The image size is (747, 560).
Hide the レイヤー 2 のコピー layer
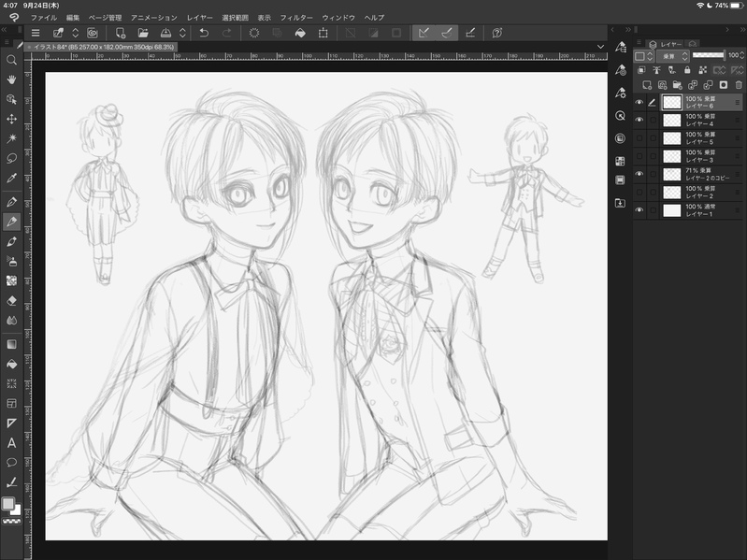coord(639,174)
